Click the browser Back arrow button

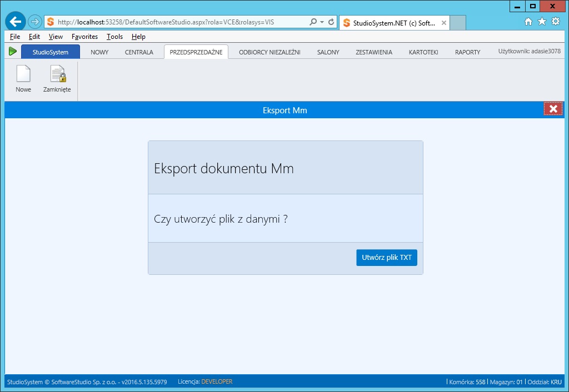[x=15, y=22]
